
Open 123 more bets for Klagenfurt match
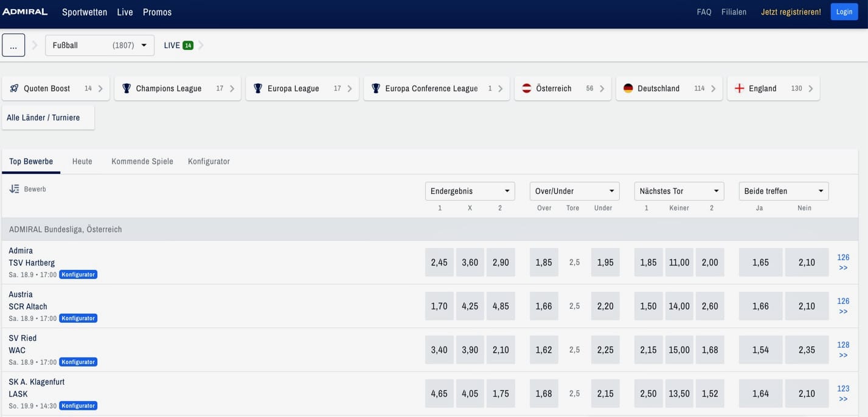click(843, 393)
